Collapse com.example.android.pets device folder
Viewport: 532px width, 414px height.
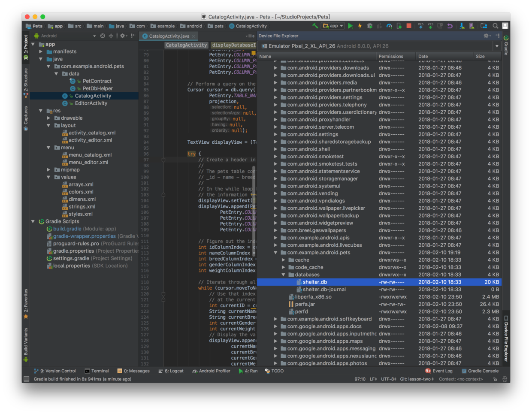276,252
